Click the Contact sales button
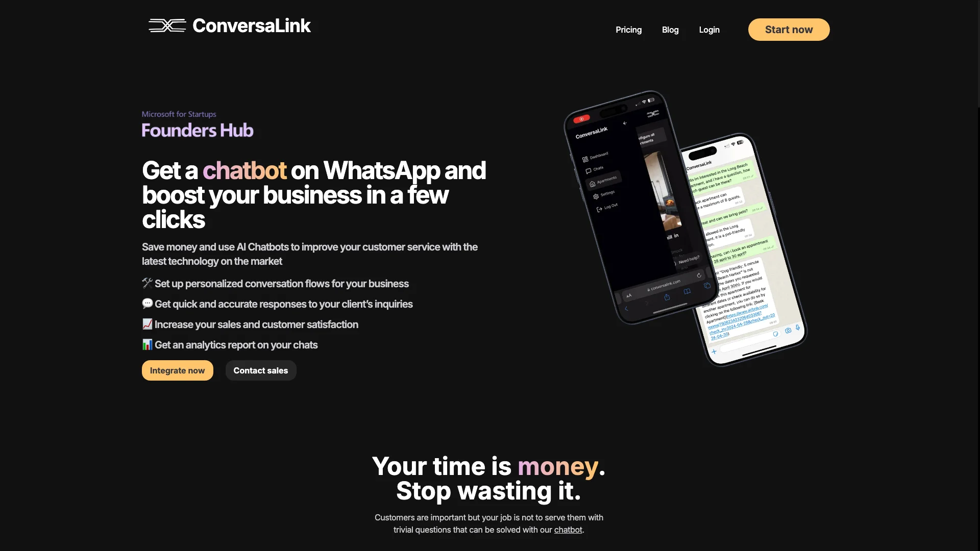The image size is (980, 551). coord(260,370)
